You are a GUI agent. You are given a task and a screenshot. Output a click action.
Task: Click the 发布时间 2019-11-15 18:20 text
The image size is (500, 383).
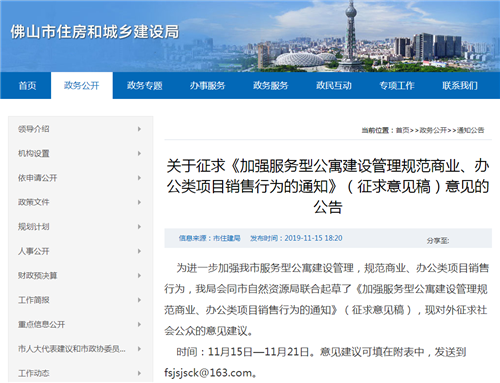pos(296,238)
